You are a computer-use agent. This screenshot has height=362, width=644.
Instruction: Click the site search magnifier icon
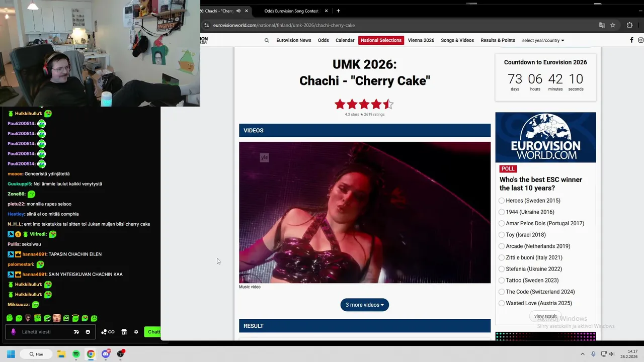point(267,40)
